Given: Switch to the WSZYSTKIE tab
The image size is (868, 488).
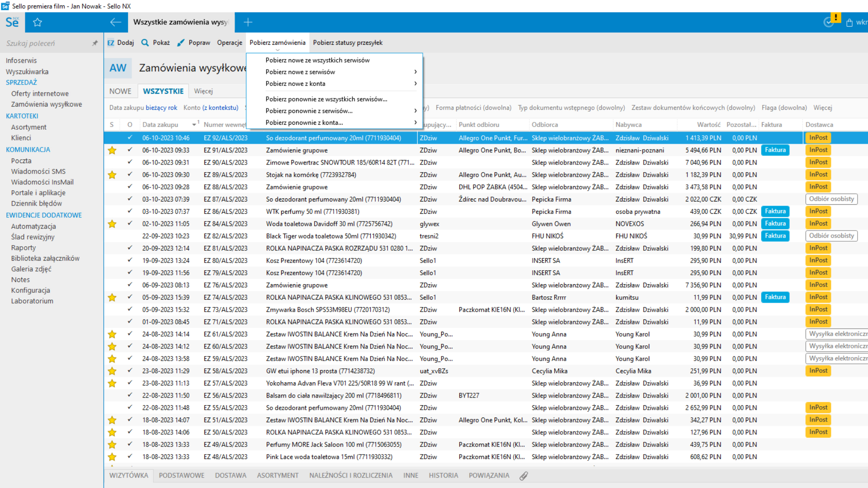Looking at the screenshot, I should click(x=163, y=91).
